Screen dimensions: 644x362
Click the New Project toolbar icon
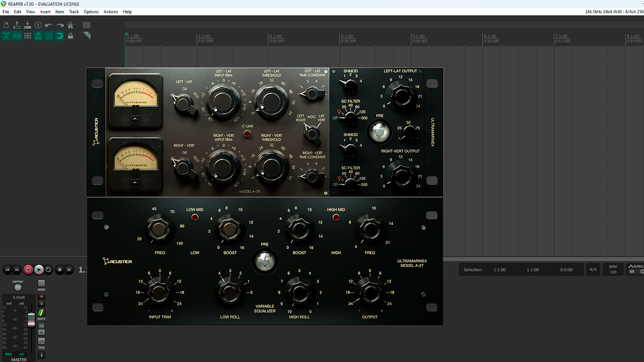(6, 25)
